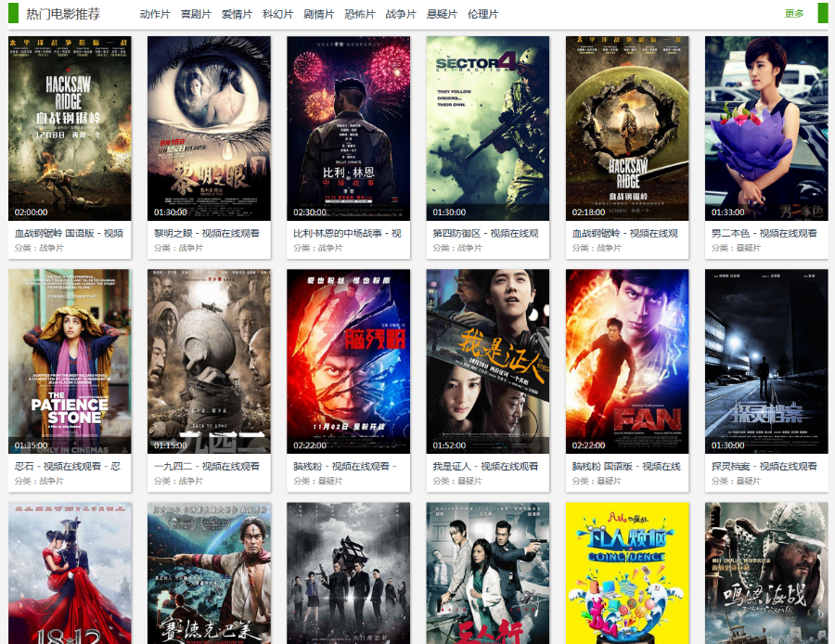Open the 赛德克巴莱 movie poster
Viewport: 835px width, 644px height.
(210, 573)
